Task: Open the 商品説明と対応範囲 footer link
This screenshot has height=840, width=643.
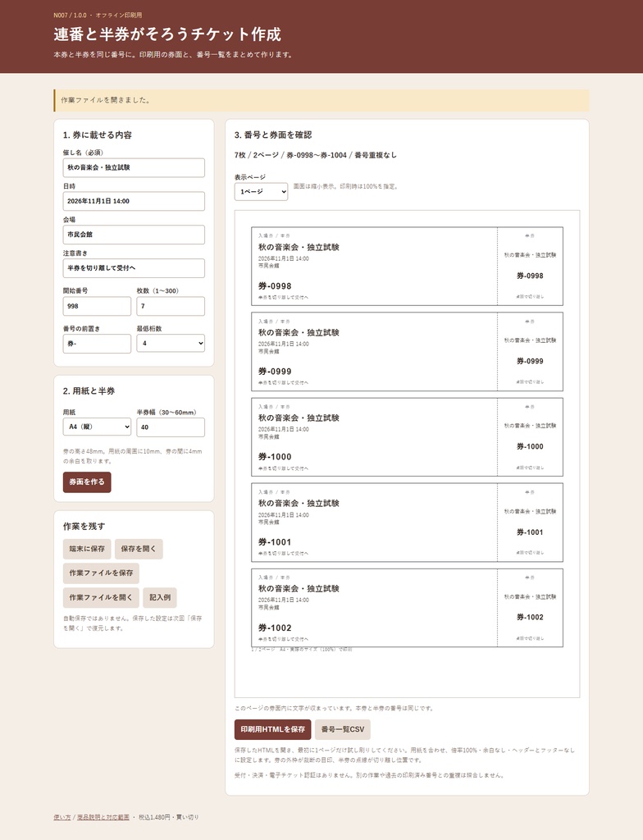Action: 103,818
